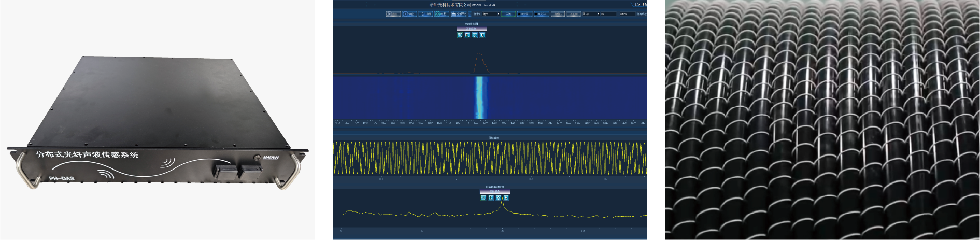The image size is (980, 240).
Task: Click the wound optical fiber coils photo
Action: [x=822, y=120]
